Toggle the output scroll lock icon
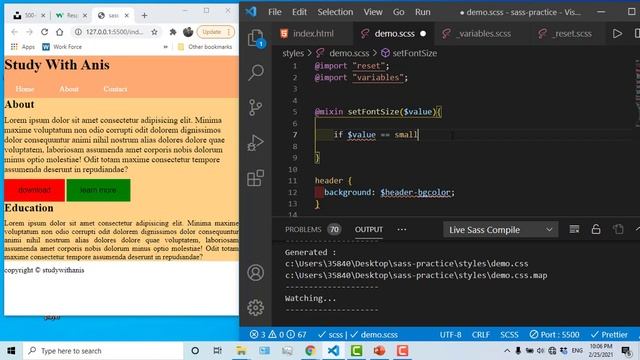 [x=596, y=229]
